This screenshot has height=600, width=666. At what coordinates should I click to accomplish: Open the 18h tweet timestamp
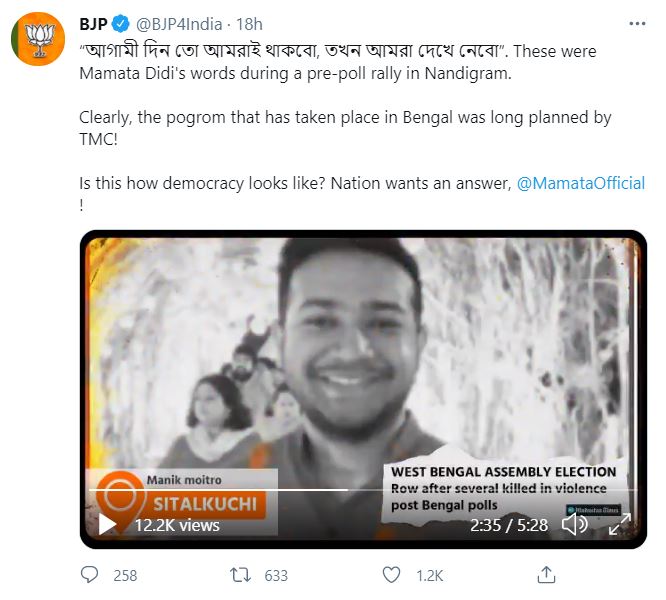pos(249,23)
